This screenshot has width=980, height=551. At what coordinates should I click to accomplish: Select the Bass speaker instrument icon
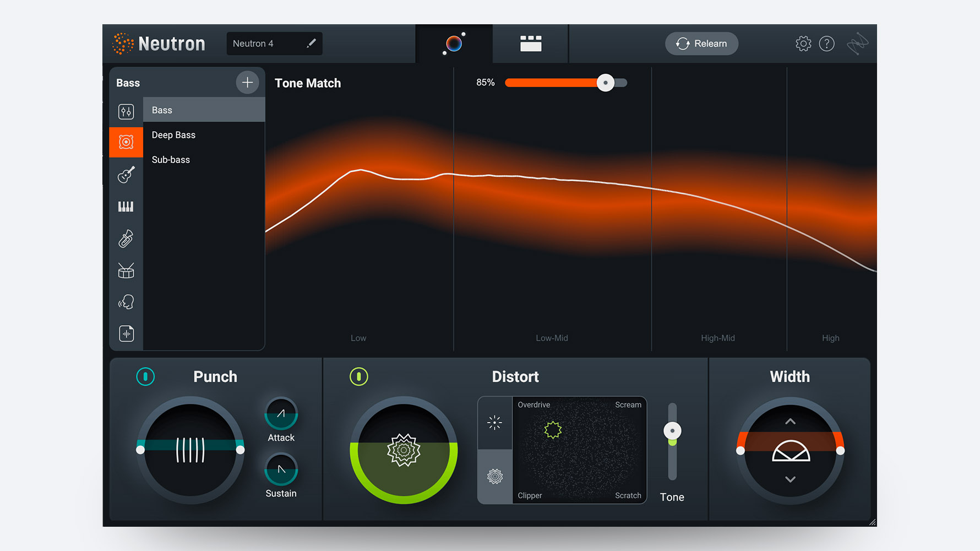(126, 142)
